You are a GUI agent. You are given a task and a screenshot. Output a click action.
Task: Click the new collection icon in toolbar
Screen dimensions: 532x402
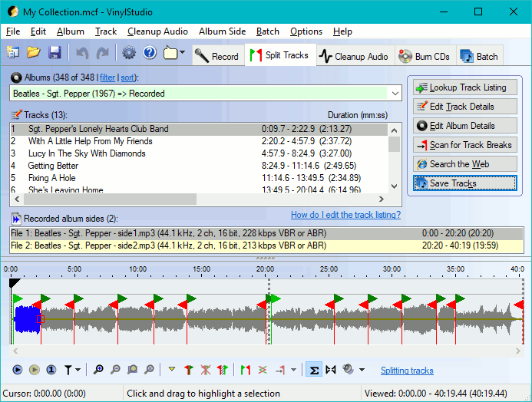(13, 53)
